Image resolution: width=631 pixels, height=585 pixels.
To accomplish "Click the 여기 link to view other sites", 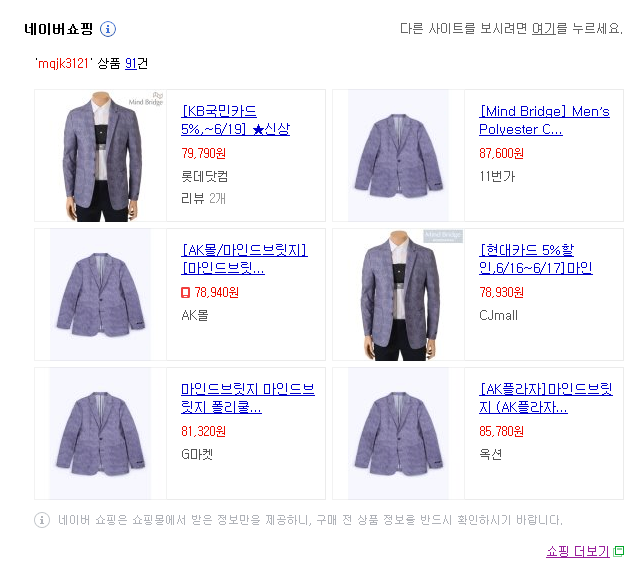I will point(543,29).
